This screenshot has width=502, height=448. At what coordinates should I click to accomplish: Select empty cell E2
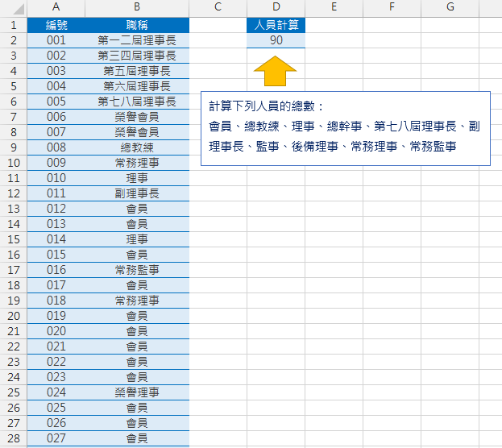(334, 40)
